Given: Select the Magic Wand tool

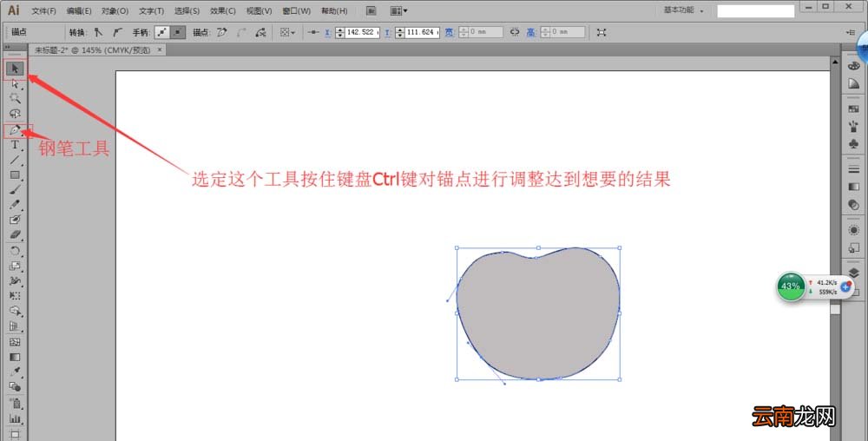Looking at the screenshot, I should tap(15, 98).
